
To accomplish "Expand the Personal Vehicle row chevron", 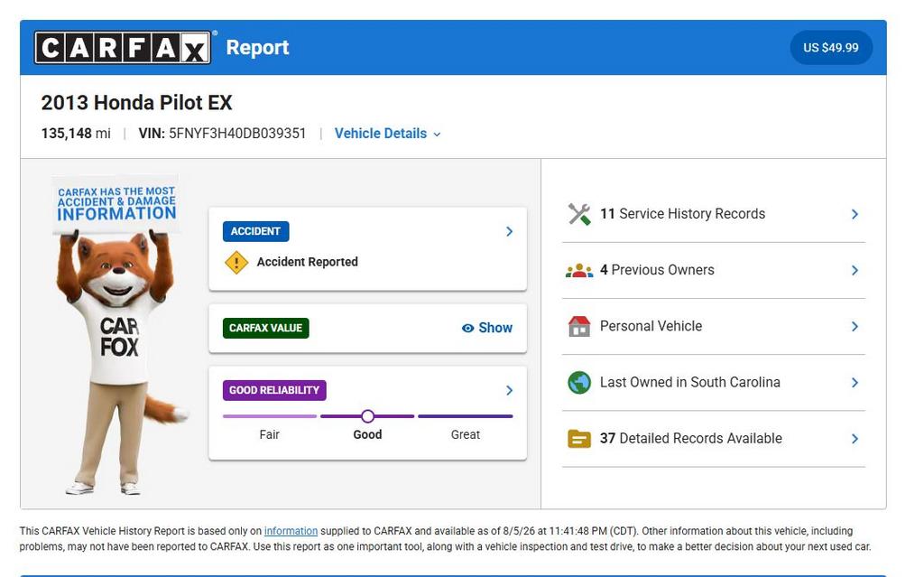I will pyautogui.click(x=855, y=326).
